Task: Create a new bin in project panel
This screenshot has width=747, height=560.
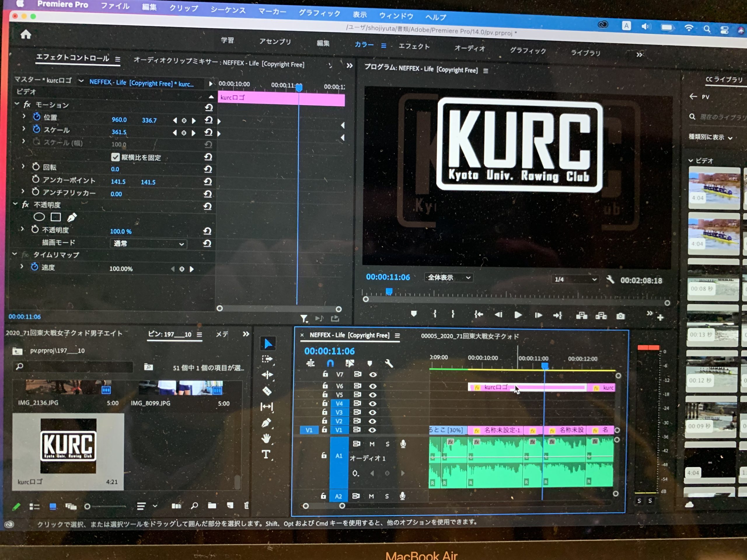Action: click(212, 505)
